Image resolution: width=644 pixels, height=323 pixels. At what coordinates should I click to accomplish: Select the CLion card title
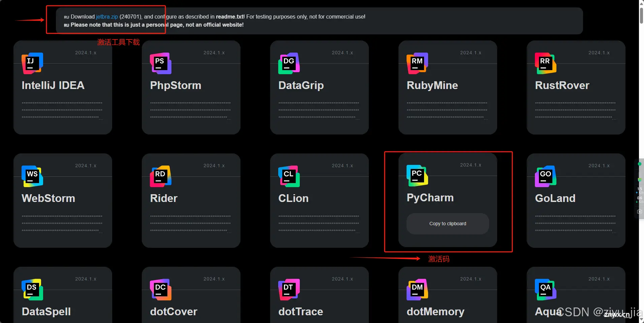pos(293,198)
